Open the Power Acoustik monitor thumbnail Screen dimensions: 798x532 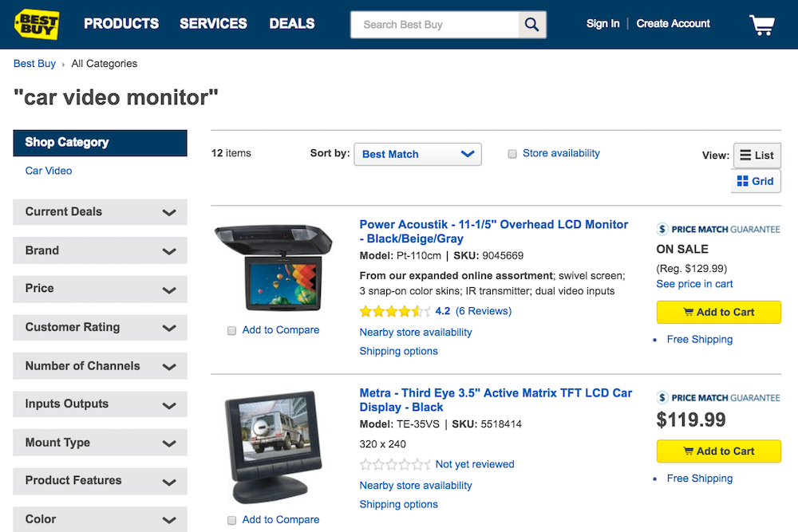pos(274,268)
